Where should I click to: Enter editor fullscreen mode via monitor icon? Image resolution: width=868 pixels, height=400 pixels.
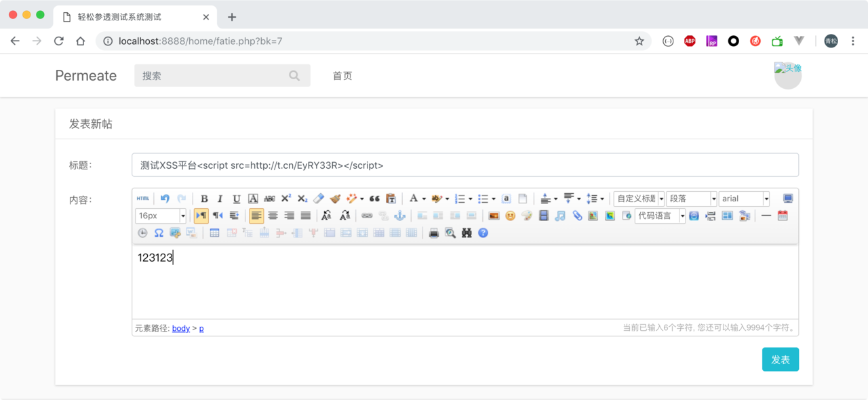(788, 199)
